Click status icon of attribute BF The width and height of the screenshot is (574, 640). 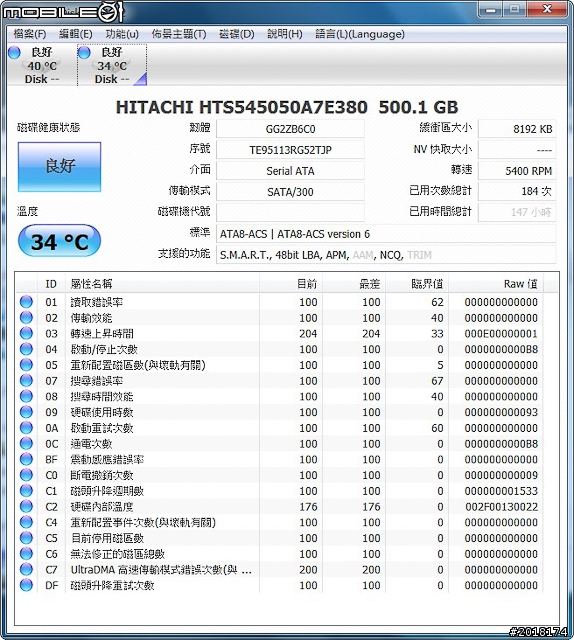[26, 459]
